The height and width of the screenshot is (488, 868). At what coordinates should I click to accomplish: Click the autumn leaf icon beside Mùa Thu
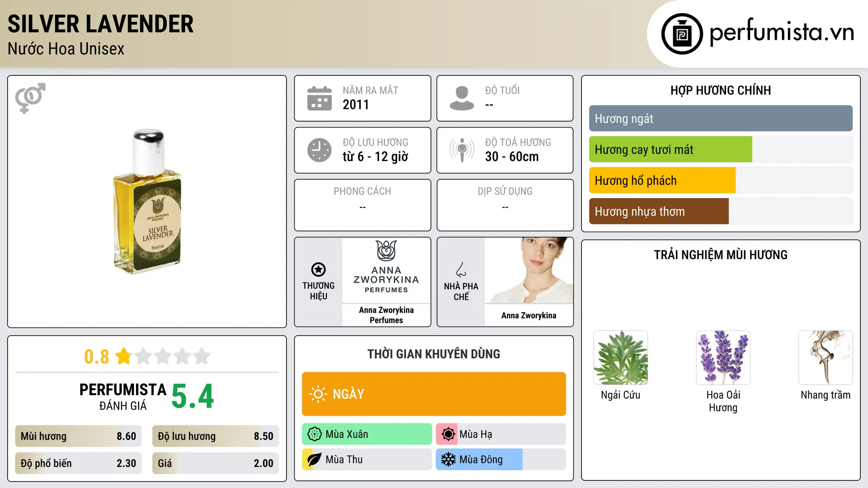[x=314, y=460]
